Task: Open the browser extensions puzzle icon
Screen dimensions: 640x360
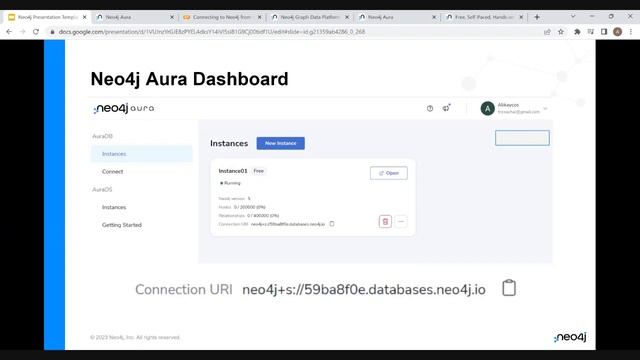Action: click(x=577, y=31)
